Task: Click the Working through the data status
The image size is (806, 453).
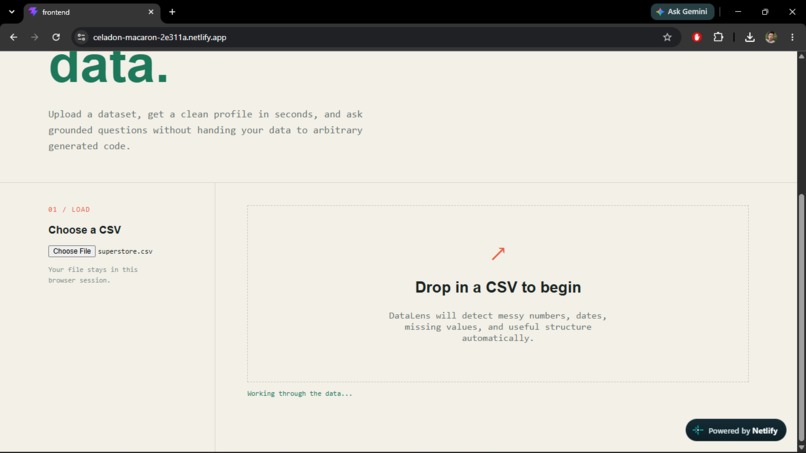Action: 300,393
